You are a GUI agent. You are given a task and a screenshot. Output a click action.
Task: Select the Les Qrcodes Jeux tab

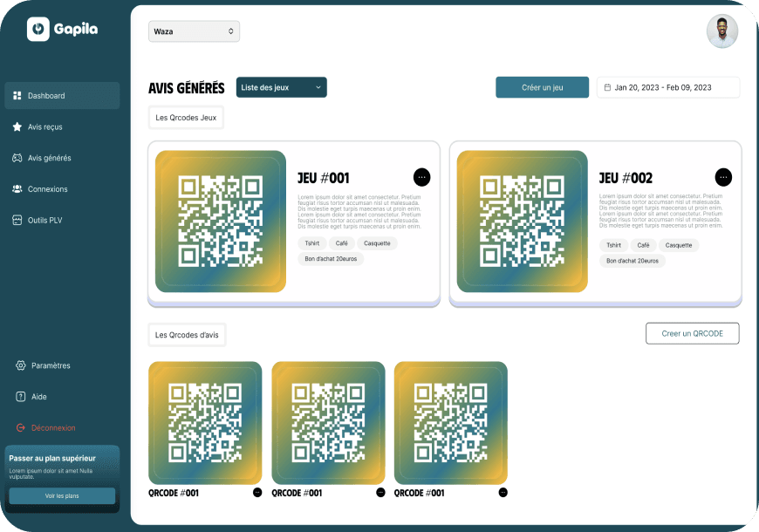[186, 118]
